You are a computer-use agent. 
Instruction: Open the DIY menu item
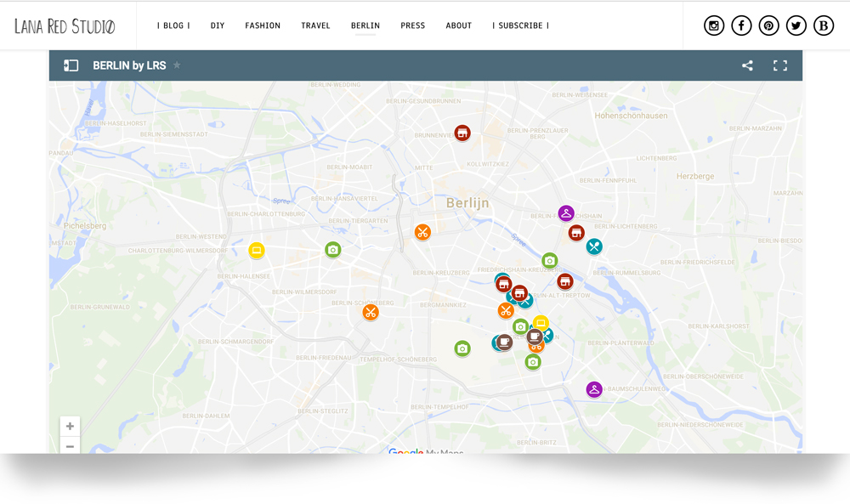click(x=218, y=25)
